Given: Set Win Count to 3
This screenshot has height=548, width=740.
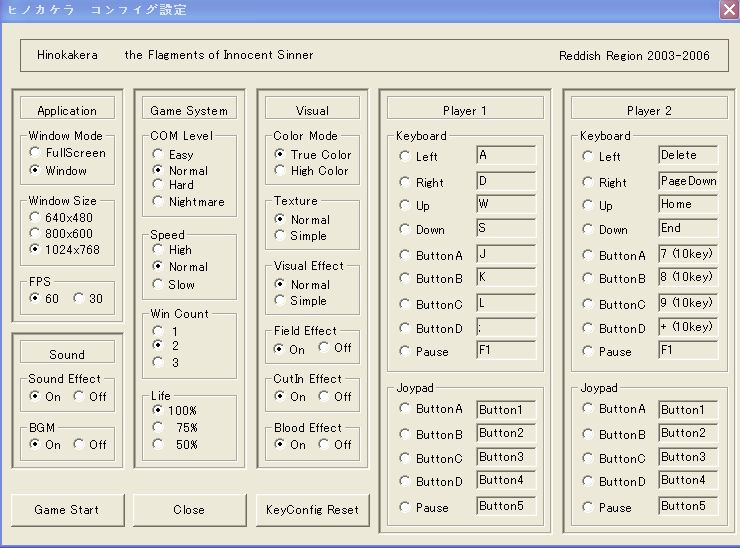Looking at the screenshot, I should pos(158,362).
